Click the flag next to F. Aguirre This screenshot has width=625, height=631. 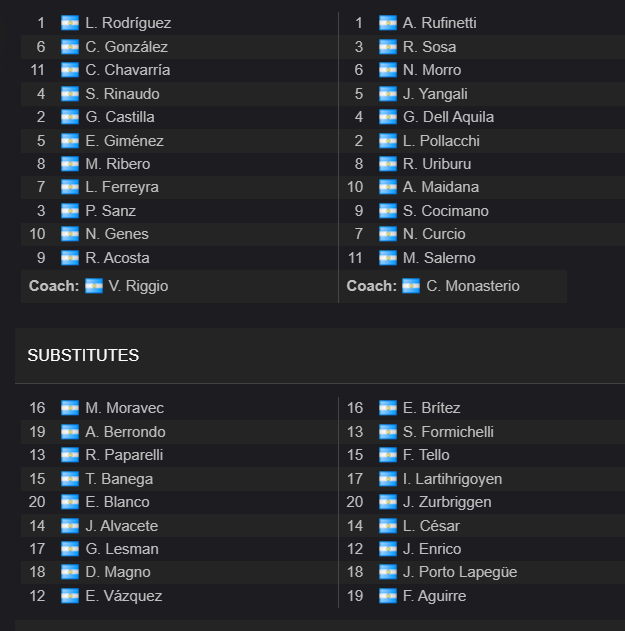388,596
